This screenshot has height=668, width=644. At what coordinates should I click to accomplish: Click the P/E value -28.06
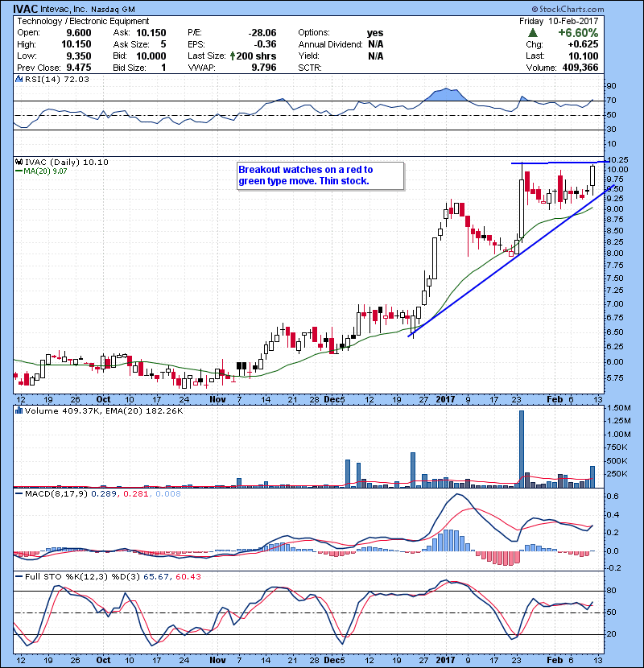[262, 33]
